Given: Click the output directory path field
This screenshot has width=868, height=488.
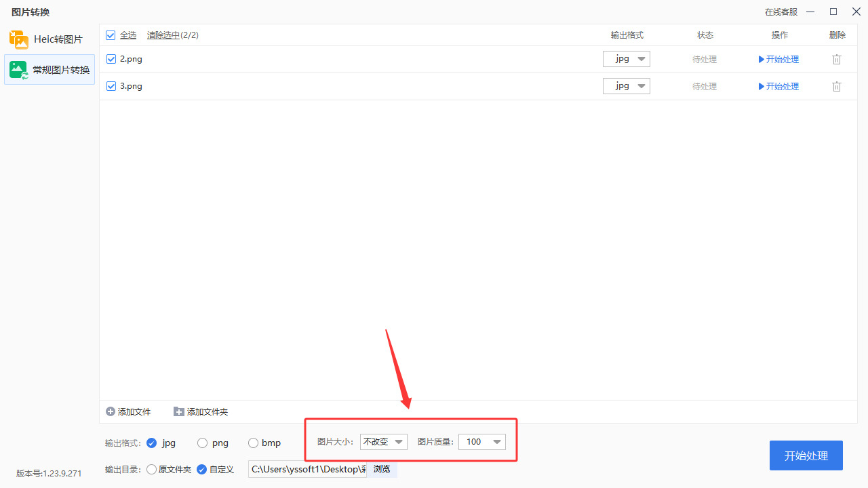Looking at the screenshot, I should click(x=308, y=469).
